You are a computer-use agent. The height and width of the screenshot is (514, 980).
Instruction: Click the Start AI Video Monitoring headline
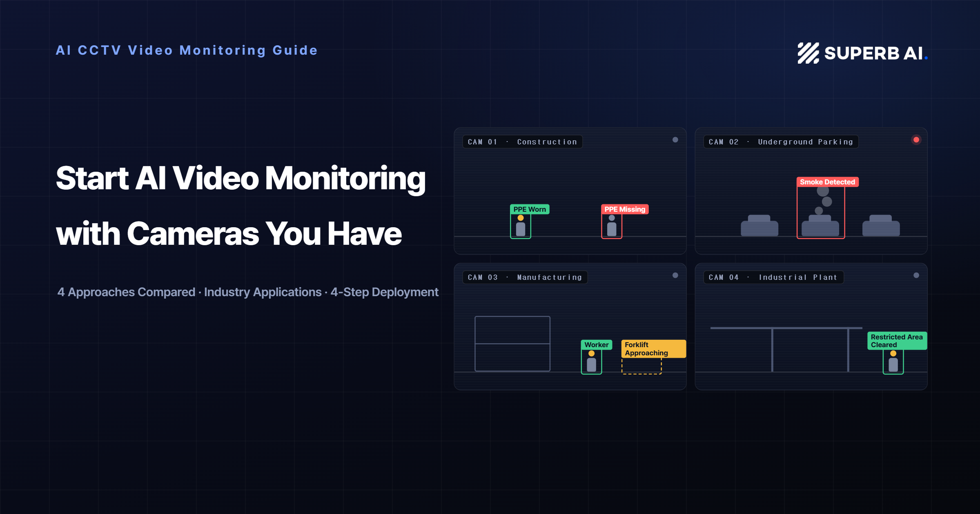tap(241, 179)
